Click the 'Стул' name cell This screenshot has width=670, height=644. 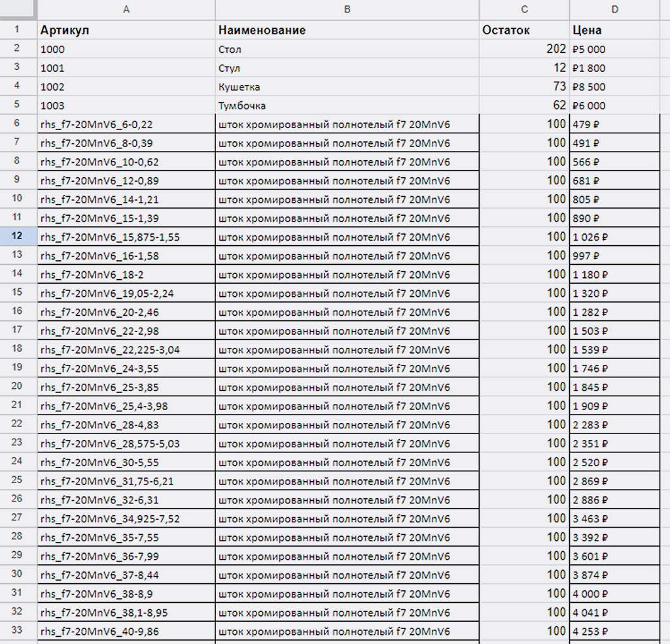tap(347, 67)
